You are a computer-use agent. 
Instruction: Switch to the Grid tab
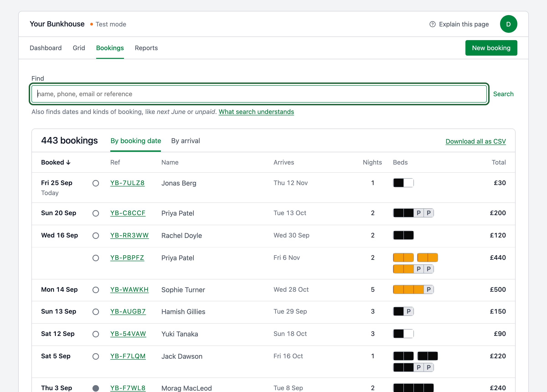tap(79, 48)
